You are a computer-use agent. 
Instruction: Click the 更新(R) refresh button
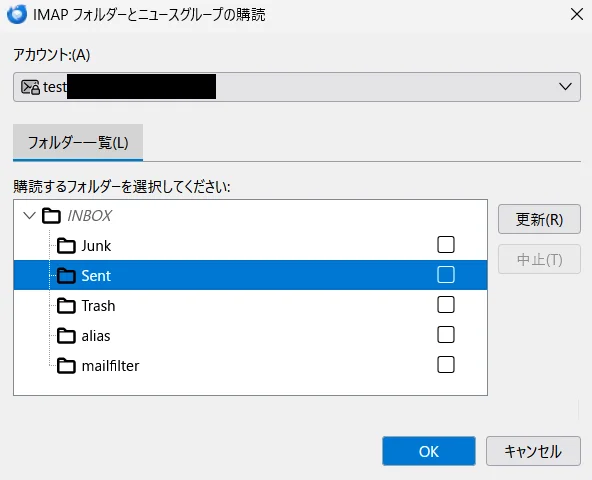539,219
